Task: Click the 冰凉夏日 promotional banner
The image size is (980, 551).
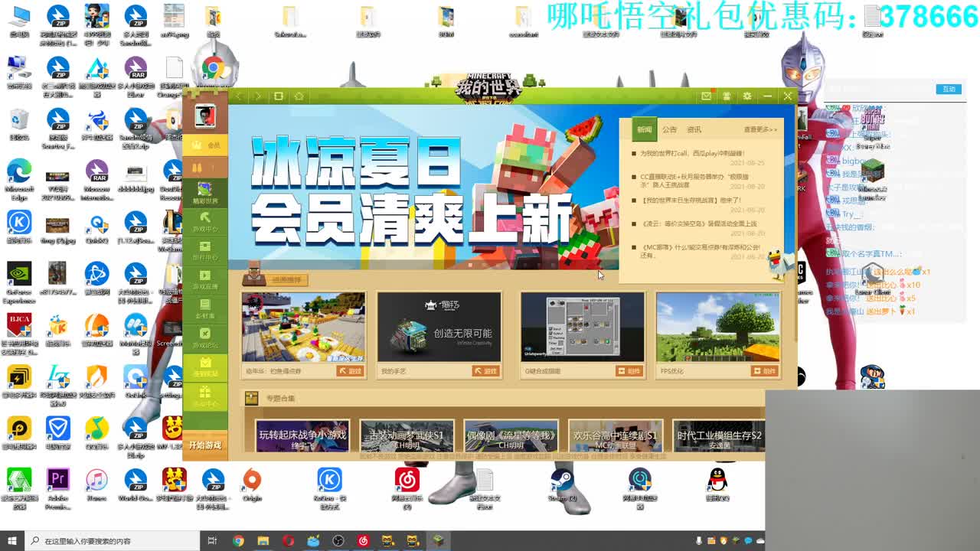Action: (423, 188)
